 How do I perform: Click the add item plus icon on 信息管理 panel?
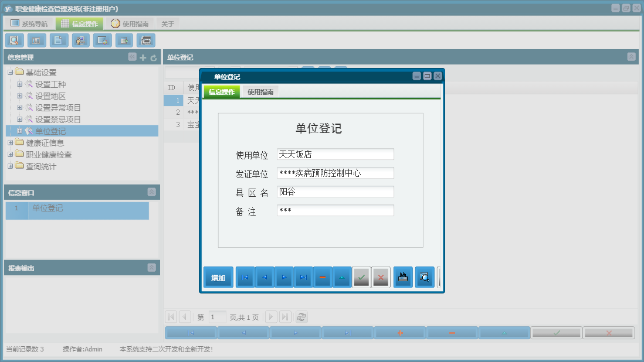click(x=143, y=57)
